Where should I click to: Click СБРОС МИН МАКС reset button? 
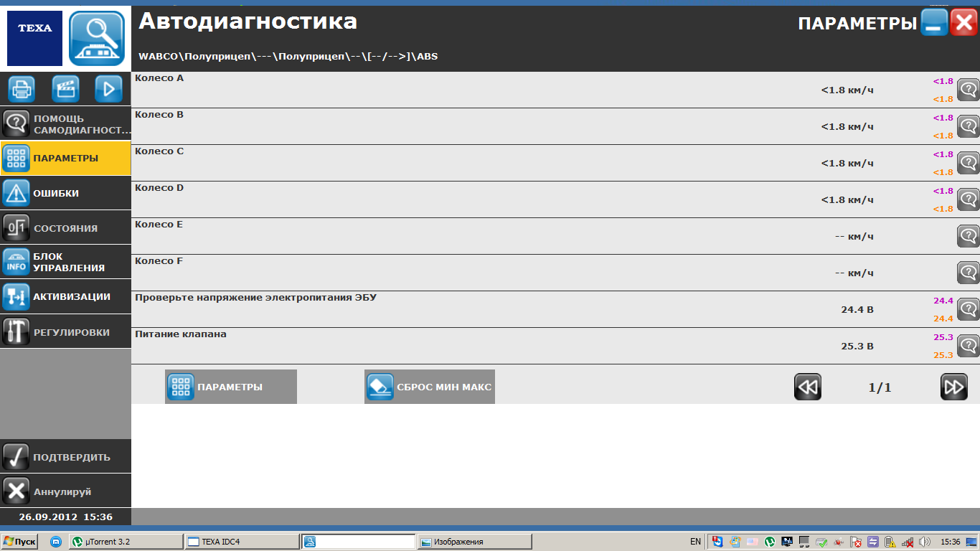pos(430,387)
